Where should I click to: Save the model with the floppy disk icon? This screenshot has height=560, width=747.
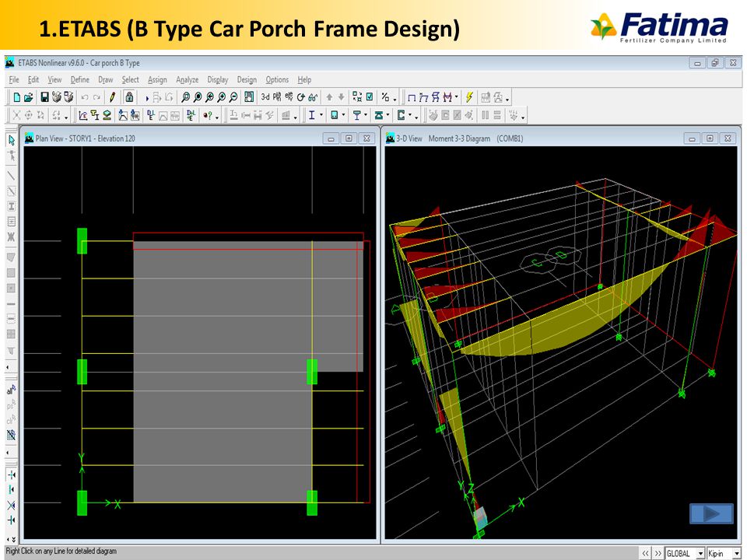pyautogui.click(x=45, y=98)
